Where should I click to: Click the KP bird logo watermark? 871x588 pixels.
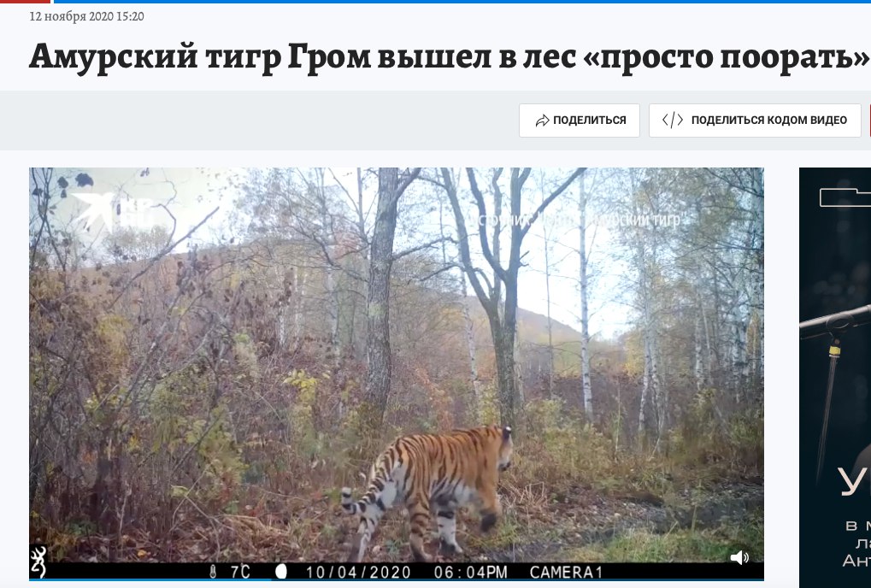coord(113,211)
